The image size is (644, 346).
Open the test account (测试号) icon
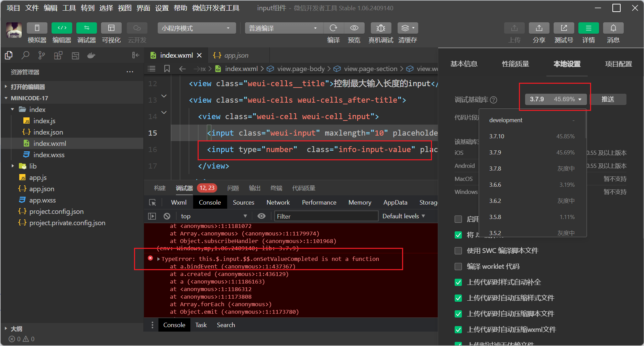(x=564, y=28)
